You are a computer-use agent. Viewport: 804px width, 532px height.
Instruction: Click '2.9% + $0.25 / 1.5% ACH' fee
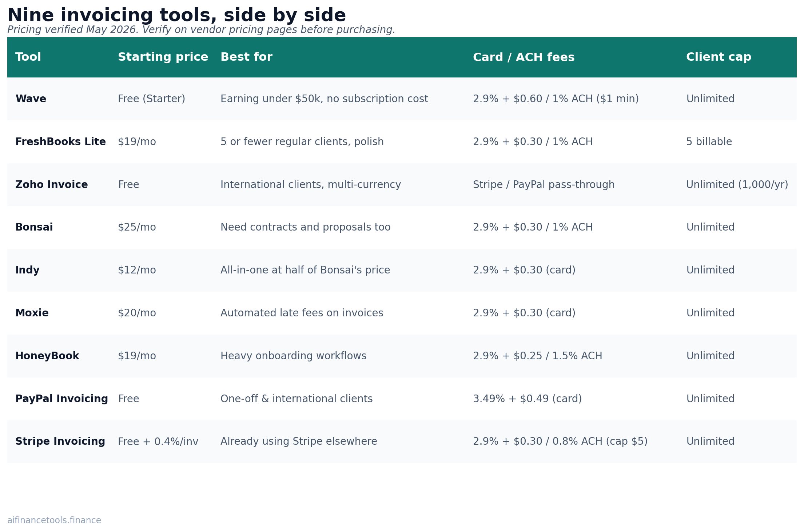(x=537, y=356)
